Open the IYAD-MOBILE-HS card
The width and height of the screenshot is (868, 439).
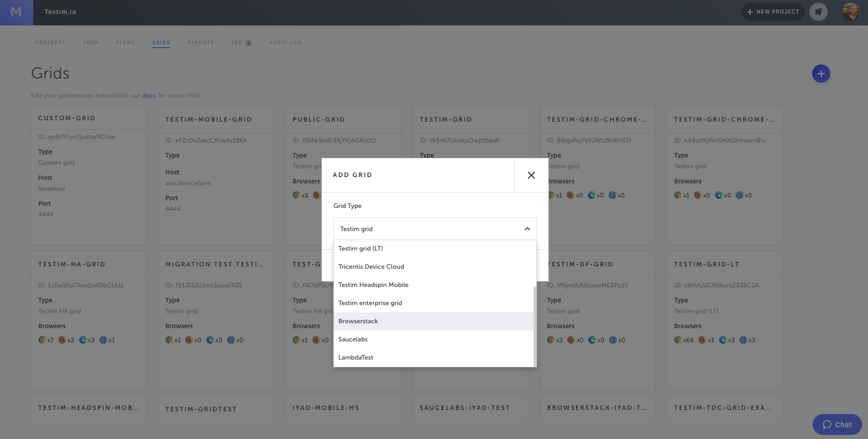pyautogui.click(x=343, y=408)
